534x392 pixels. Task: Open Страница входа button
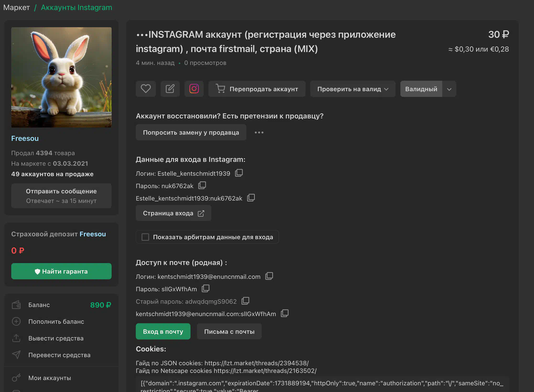174,213
